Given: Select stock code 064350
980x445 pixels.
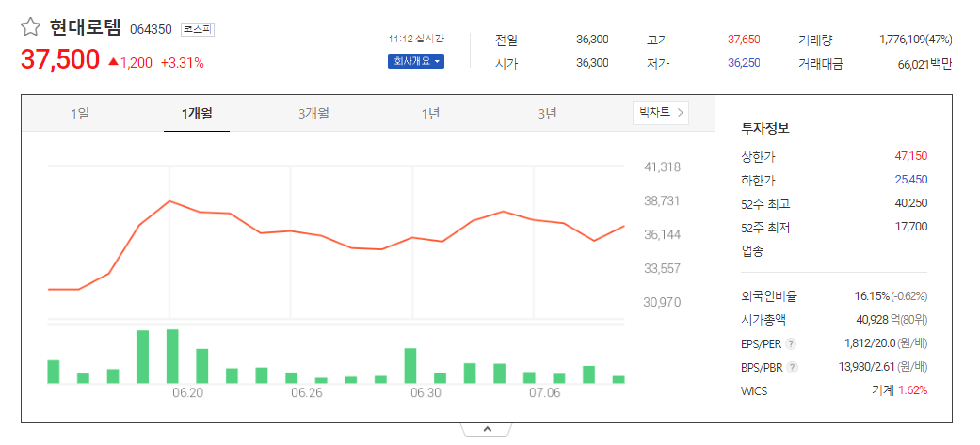Looking at the screenshot, I should pyautogui.click(x=151, y=29).
